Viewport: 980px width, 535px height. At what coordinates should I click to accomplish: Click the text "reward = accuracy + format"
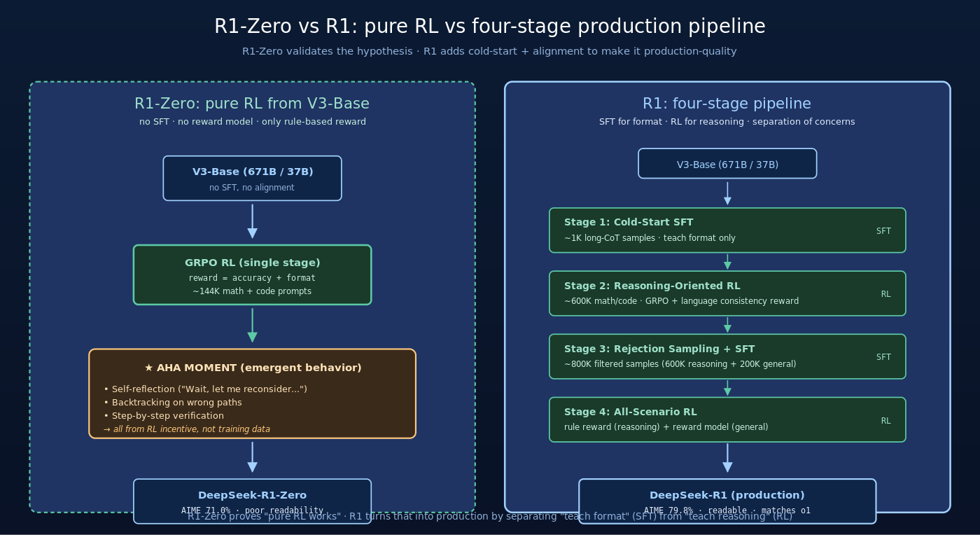click(x=252, y=278)
